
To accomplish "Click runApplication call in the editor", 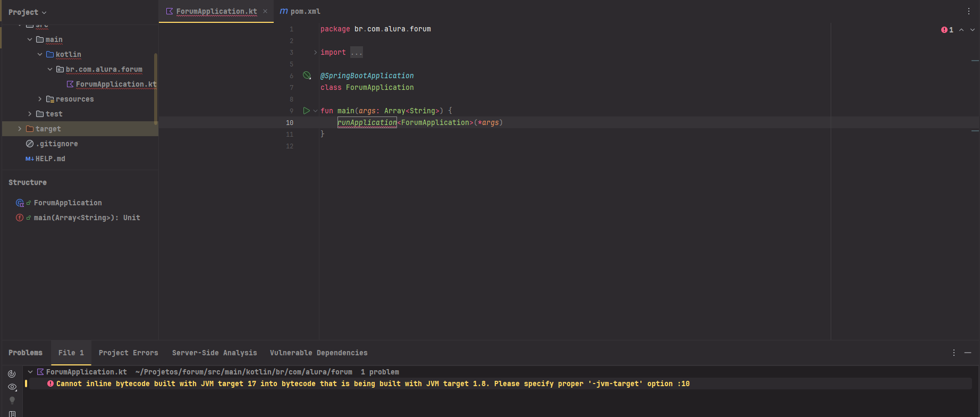I will (367, 122).
